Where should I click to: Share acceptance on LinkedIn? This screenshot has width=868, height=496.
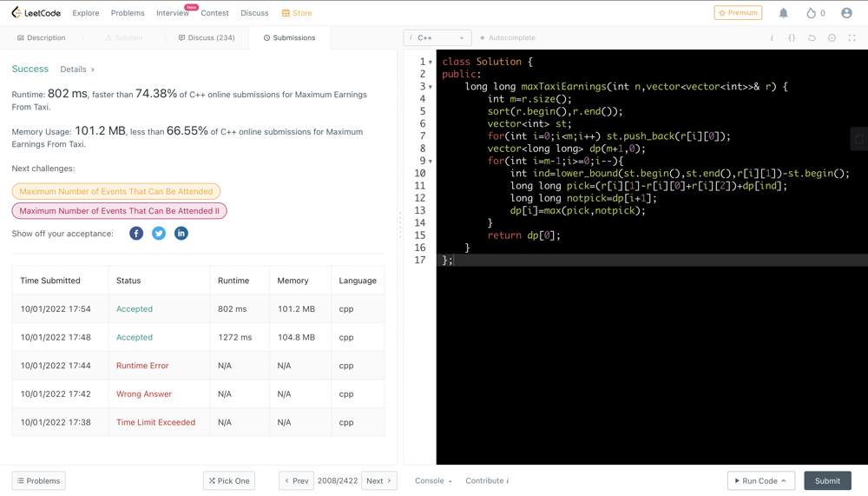tap(181, 234)
